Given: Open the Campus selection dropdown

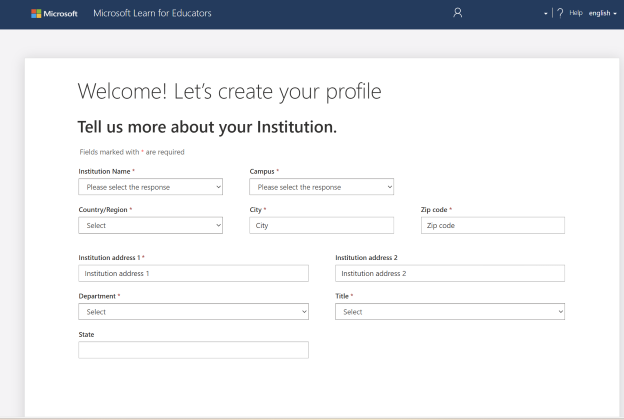Looking at the screenshot, I should (x=321, y=187).
